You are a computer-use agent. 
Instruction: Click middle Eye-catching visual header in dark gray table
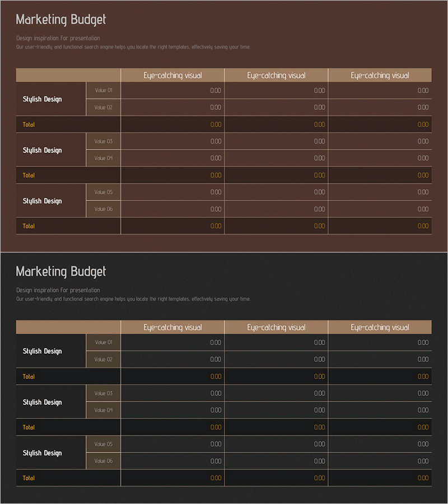click(276, 328)
